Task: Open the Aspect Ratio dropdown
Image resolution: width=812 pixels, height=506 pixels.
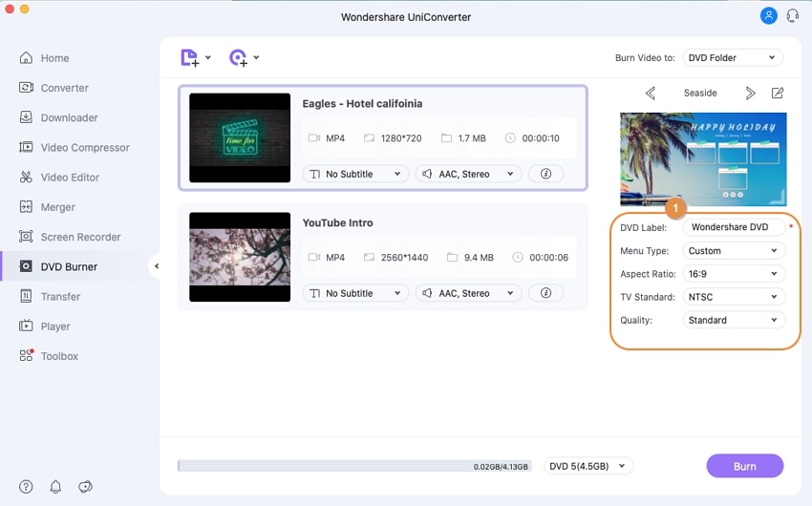Action: 734,274
